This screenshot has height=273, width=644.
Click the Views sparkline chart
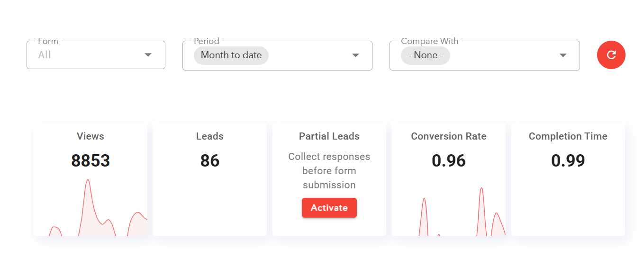pos(91,208)
